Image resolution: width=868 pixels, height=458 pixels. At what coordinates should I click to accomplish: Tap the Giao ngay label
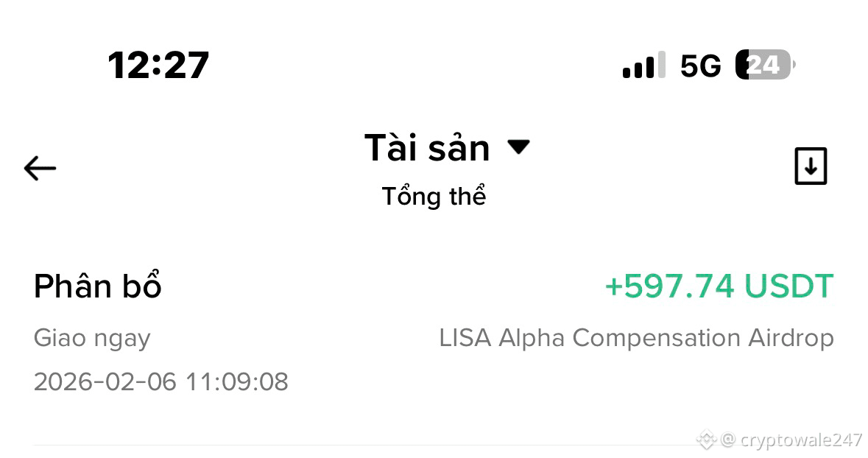click(92, 339)
